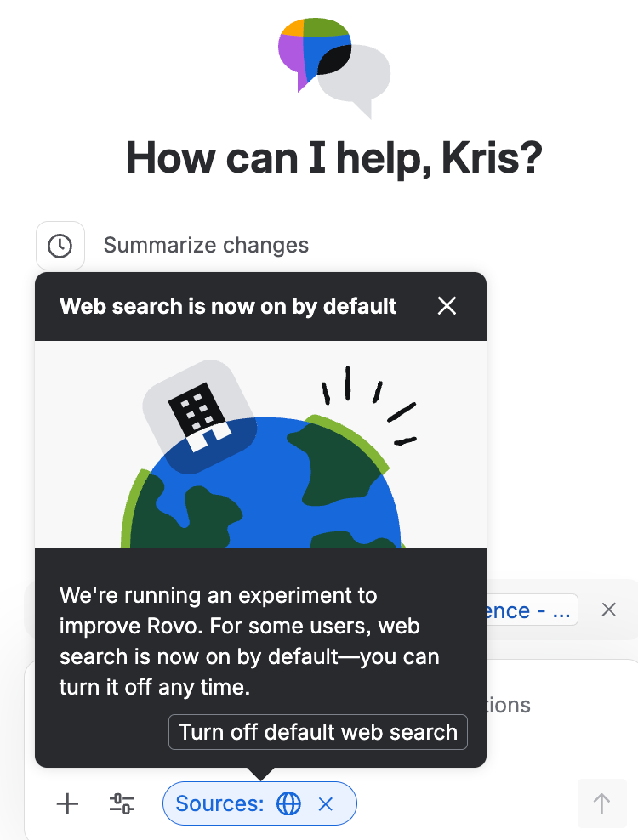Open chat preferences via the sliders icon
The height and width of the screenshot is (840, 638).
tap(122, 803)
